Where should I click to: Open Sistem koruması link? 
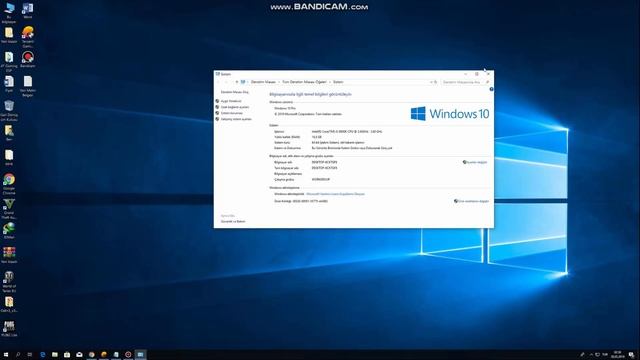232,113
